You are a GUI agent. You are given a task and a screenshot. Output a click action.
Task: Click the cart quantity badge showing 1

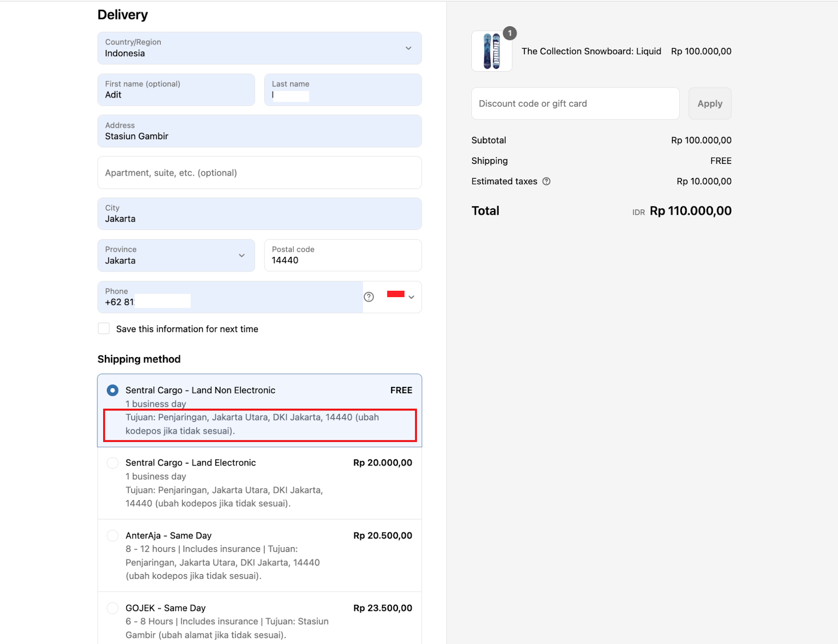pos(510,34)
